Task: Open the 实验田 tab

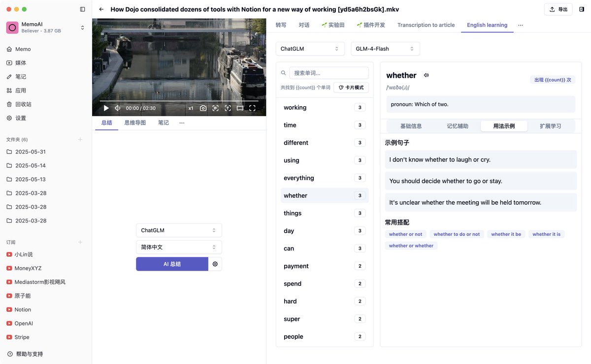Action: (333, 25)
